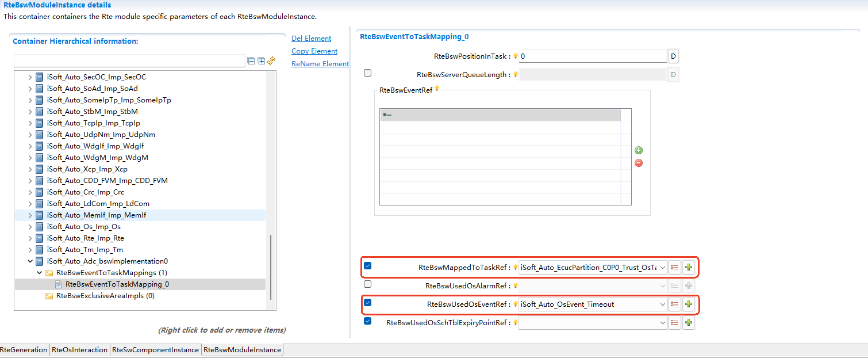This screenshot has height=358, width=868.
Task: Click red remove icon beside RteBswEventRef table
Action: (x=638, y=163)
